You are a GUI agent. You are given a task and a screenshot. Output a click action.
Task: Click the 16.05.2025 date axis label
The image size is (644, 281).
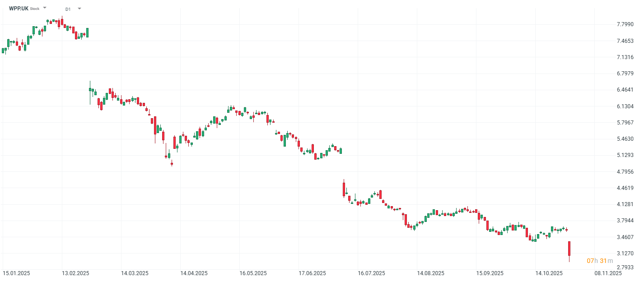tap(253, 273)
